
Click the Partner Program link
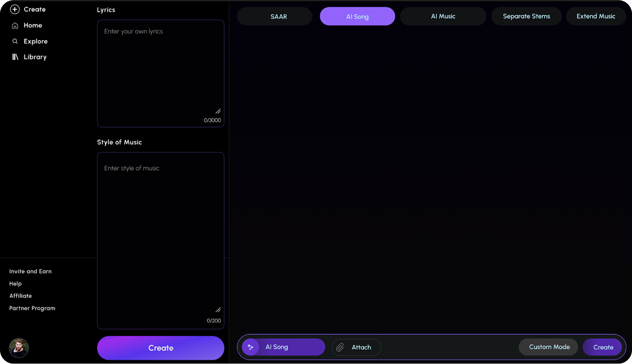pos(32,308)
